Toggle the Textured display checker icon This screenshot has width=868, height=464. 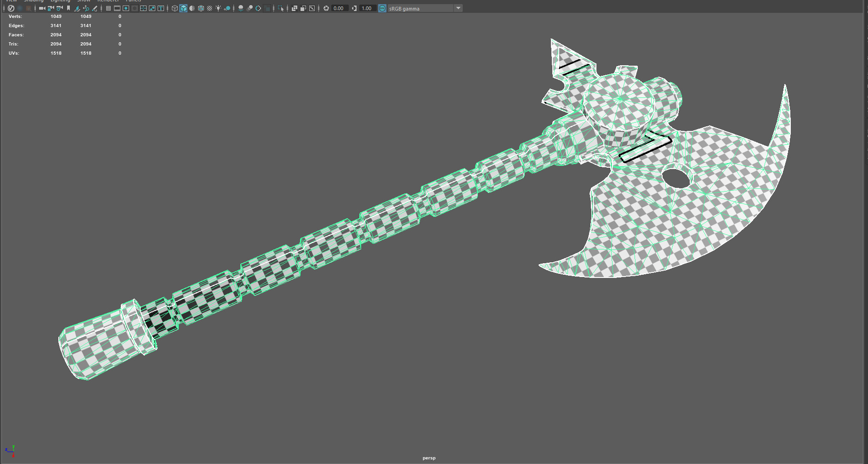click(210, 8)
